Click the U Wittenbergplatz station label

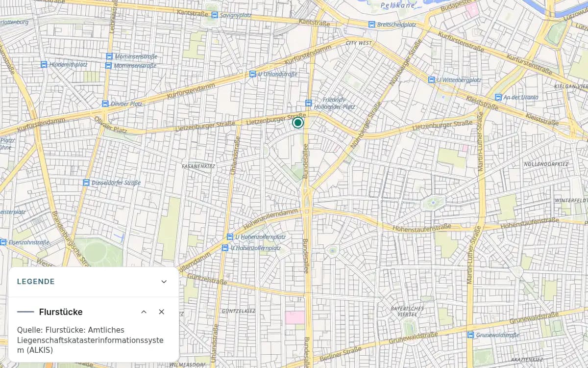coord(459,79)
